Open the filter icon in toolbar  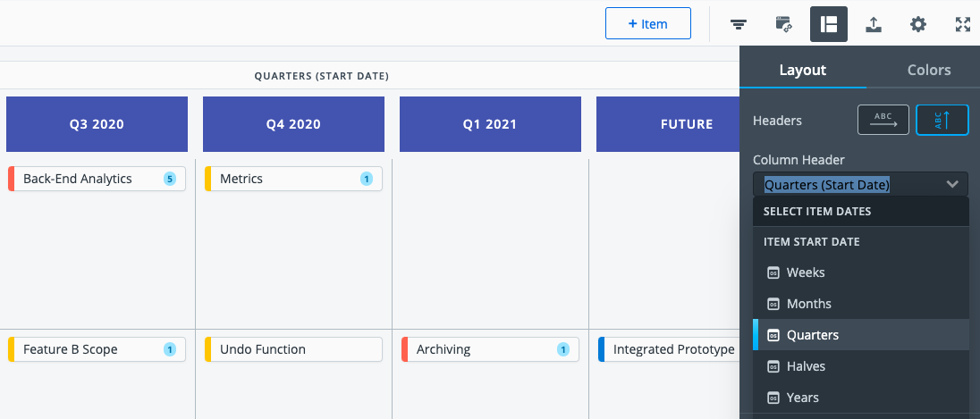tap(739, 24)
